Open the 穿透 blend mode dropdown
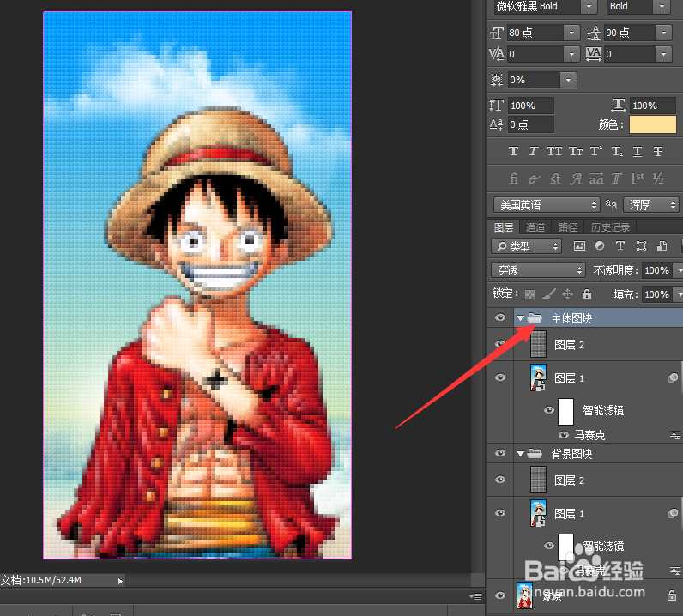The image size is (683, 616). point(537,270)
